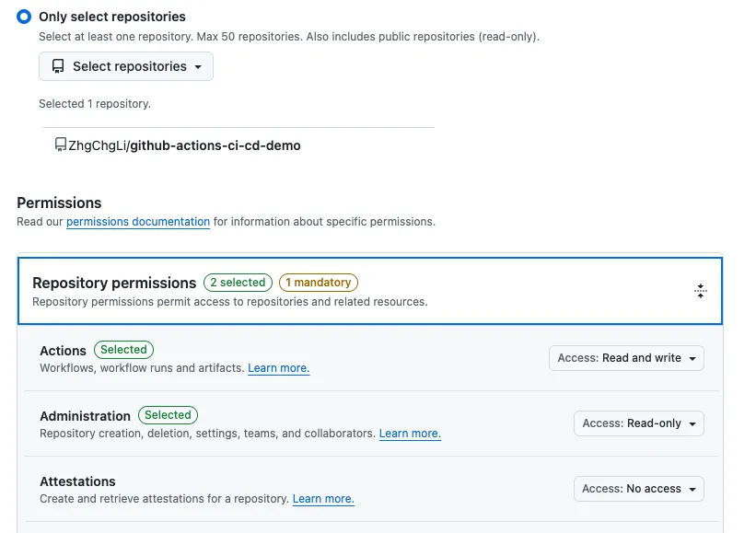Image resolution: width=756 pixels, height=533 pixels.
Task: Click the caret arrow in the Select repositories button
Action: point(197,67)
